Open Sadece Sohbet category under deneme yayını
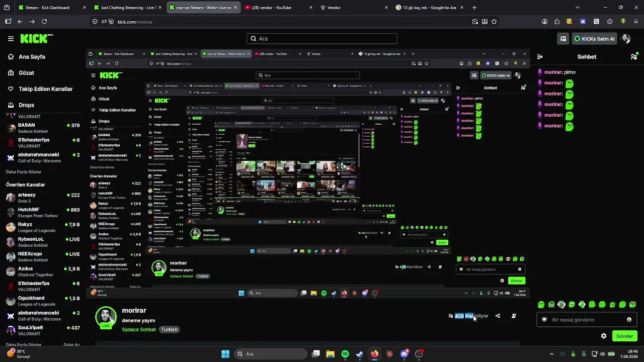Image resolution: width=644 pixels, height=362 pixels. tap(139, 330)
